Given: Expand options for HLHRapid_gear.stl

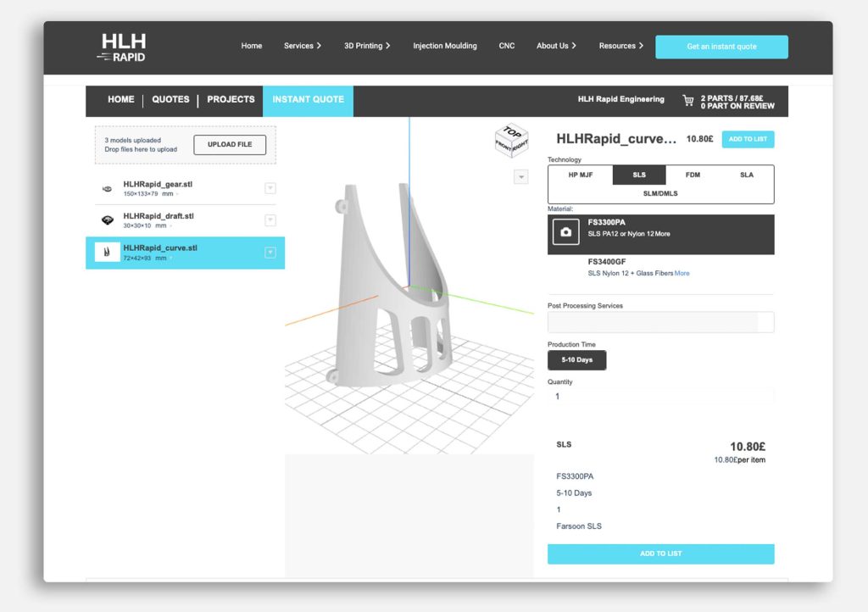Looking at the screenshot, I should [270, 188].
